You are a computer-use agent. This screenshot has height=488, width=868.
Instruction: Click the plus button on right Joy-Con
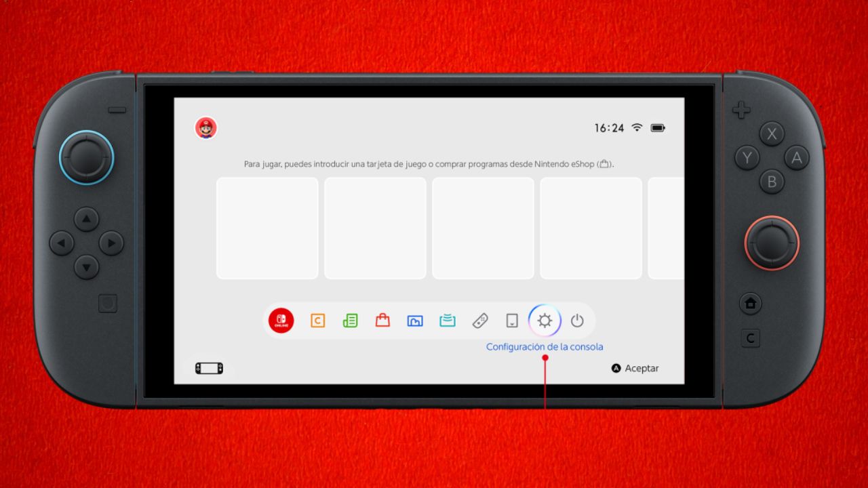(x=741, y=110)
